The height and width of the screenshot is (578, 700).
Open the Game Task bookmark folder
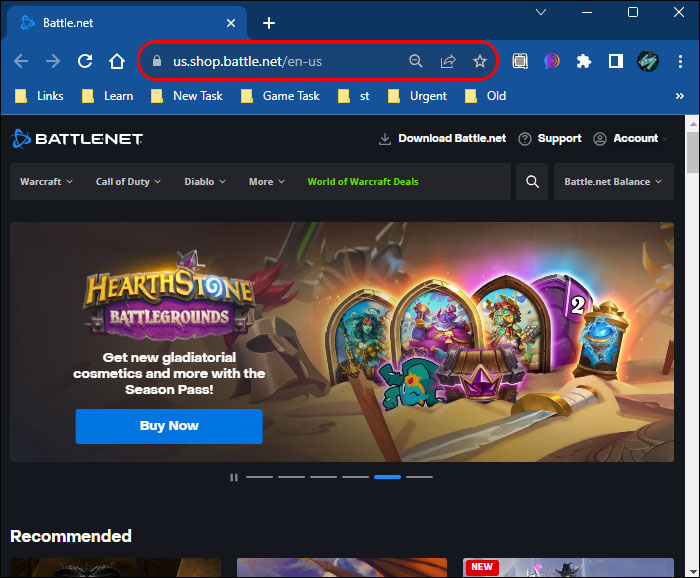click(280, 96)
